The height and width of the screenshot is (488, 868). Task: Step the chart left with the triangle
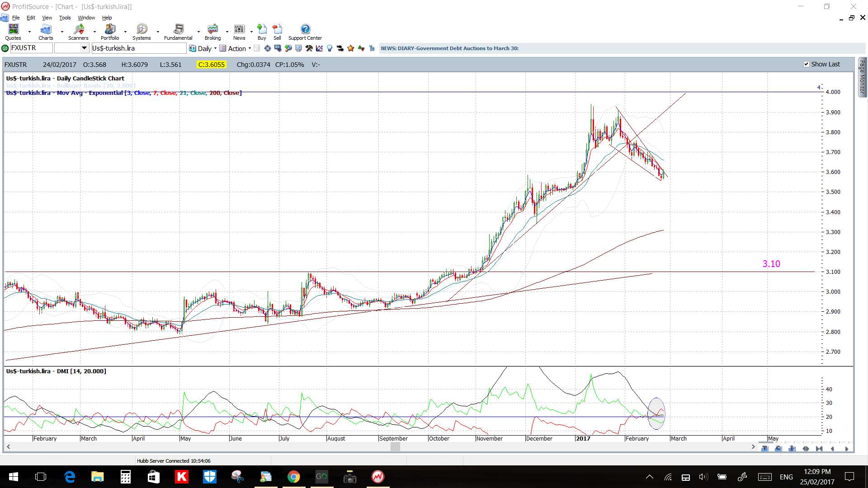832,449
